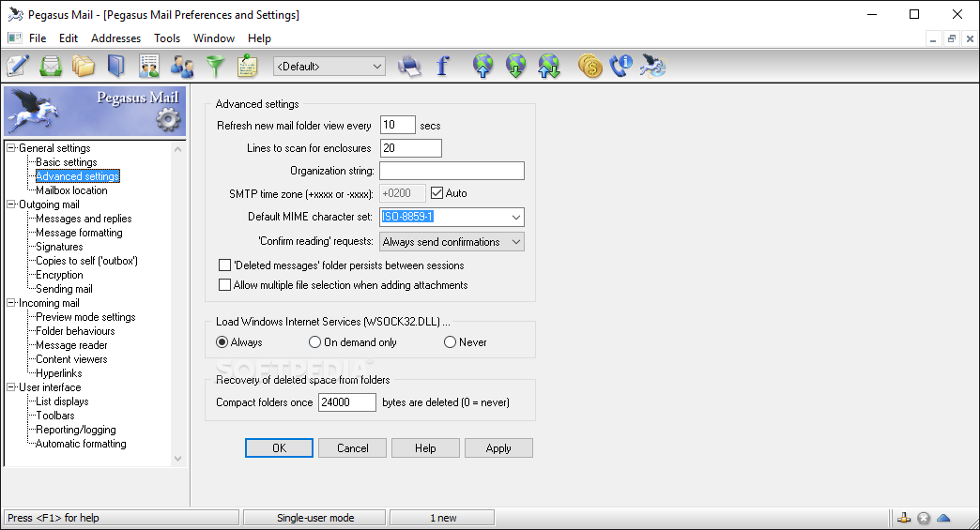Select Mailbox location in the tree
980x530 pixels.
pyautogui.click(x=71, y=190)
